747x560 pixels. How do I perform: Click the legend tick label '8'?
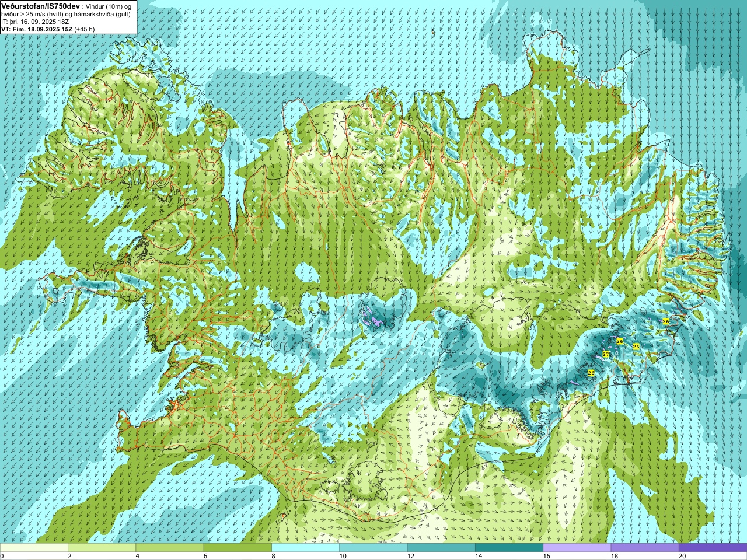tap(273, 556)
